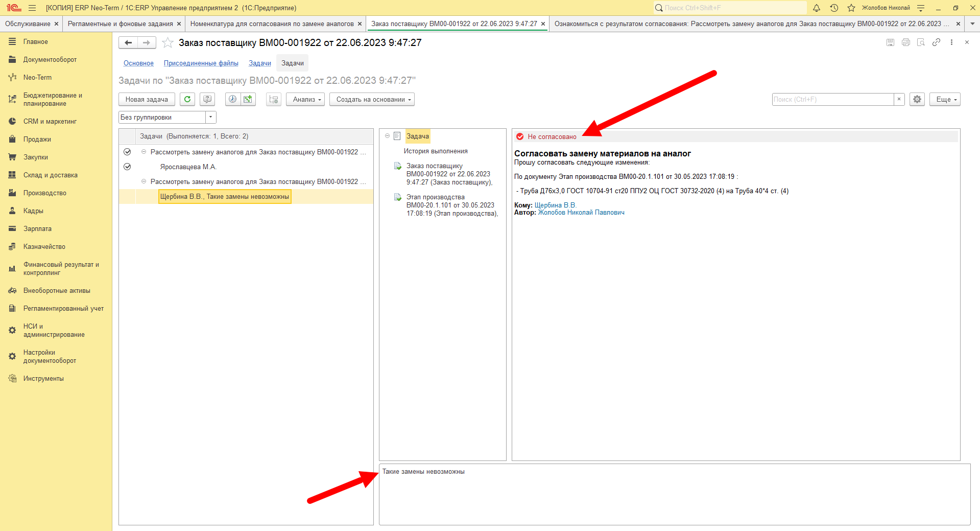980x531 pixels.
Task: Click the Поиск (Ctrl+F) search field
Action: click(833, 99)
